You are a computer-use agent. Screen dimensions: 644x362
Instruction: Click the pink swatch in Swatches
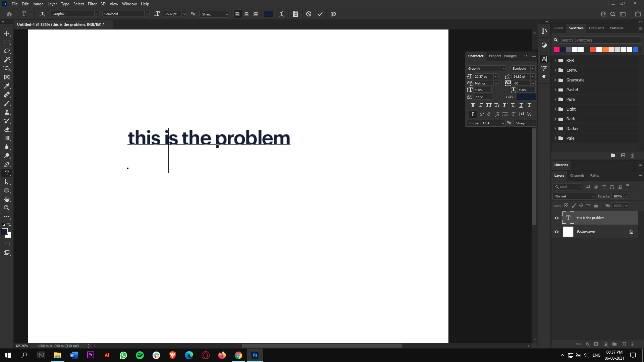point(557,50)
